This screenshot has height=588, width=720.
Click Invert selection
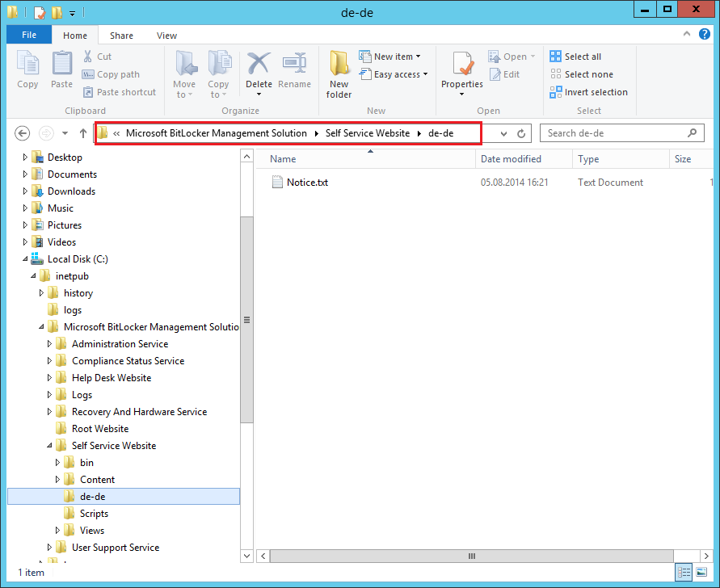588,92
